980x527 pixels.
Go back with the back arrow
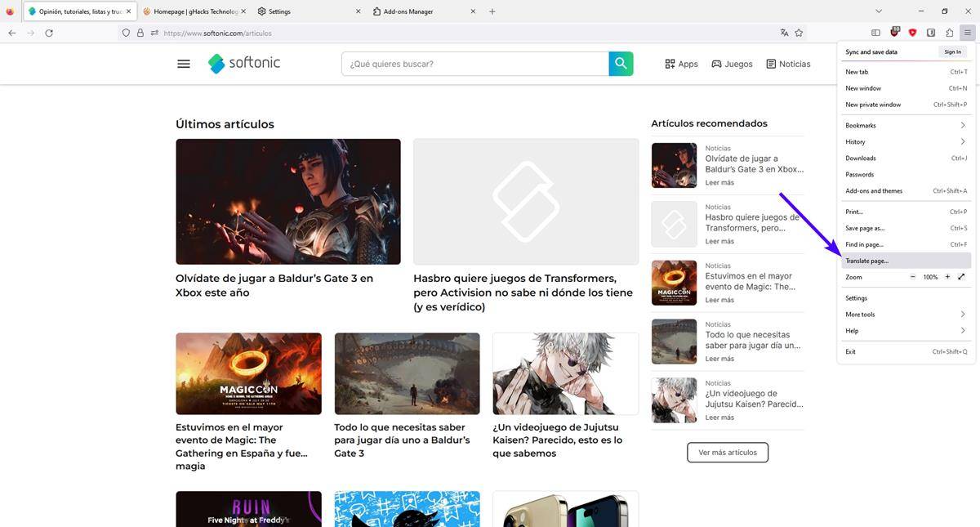pos(12,33)
